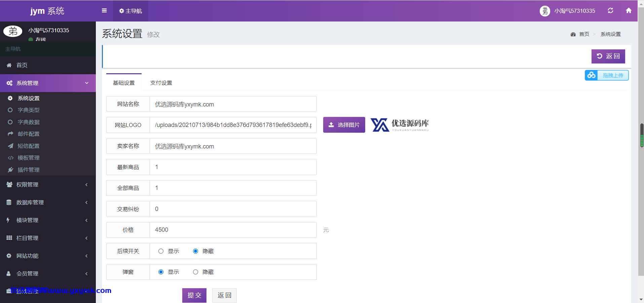
Task: Expand the 栏目管理 menu arrow
Action: [86, 238]
